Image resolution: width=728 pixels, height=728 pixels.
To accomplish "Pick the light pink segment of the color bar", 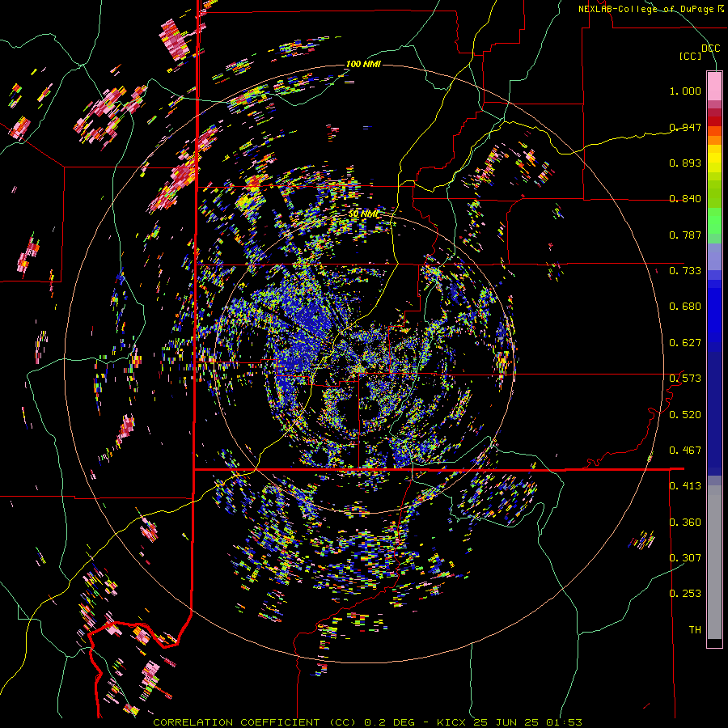I will pyautogui.click(x=714, y=87).
